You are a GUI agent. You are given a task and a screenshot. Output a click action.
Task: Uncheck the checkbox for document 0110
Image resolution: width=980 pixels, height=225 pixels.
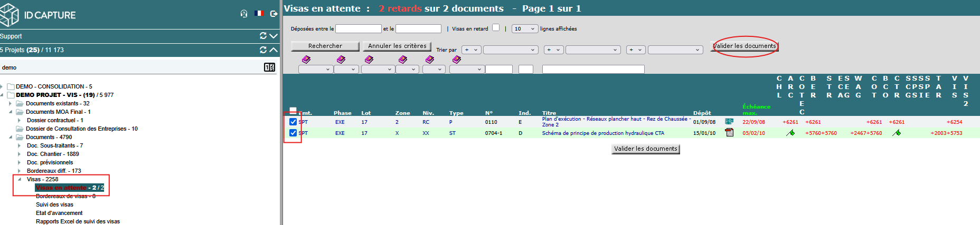(293, 122)
